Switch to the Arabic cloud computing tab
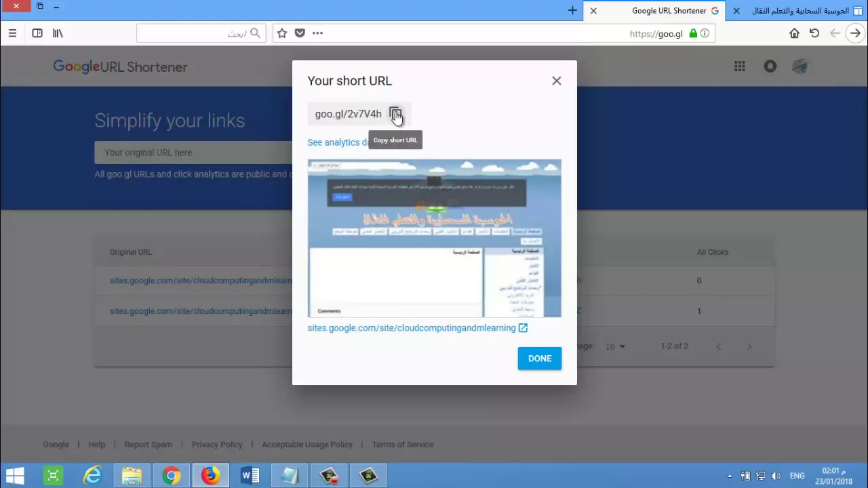The width and height of the screenshot is (868, 488). [796, 11]
